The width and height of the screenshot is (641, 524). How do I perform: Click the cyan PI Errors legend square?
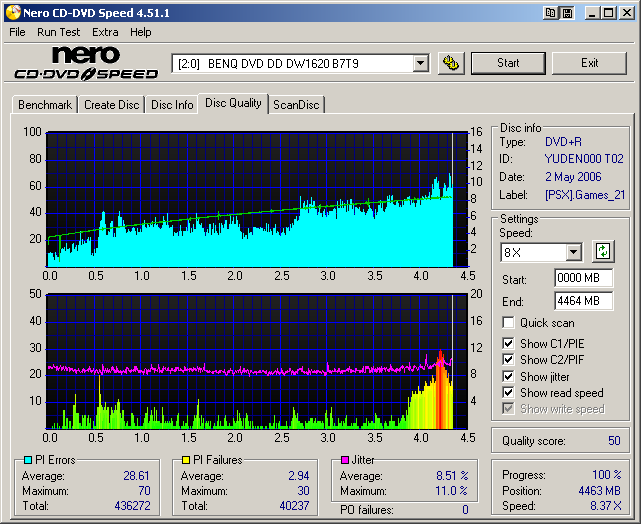27,460
